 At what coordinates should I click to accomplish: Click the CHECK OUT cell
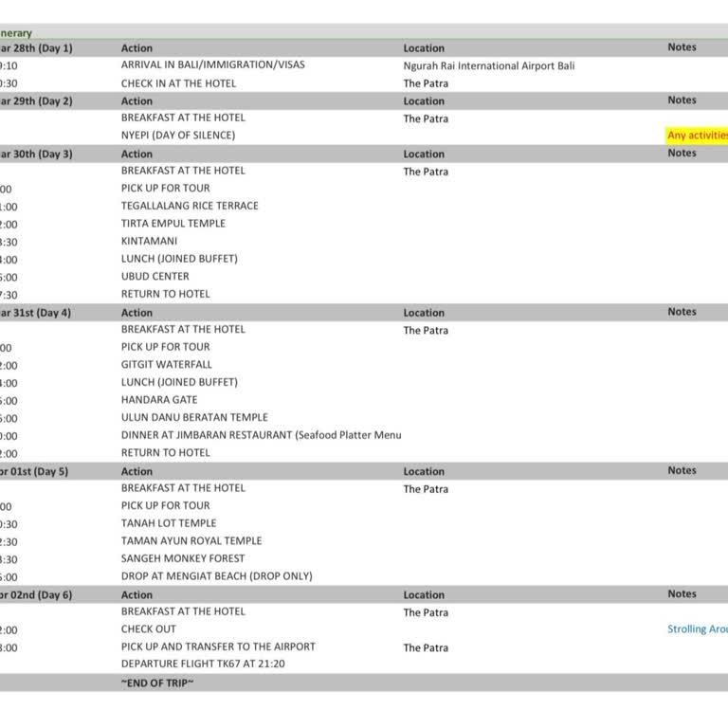point(149,629)
